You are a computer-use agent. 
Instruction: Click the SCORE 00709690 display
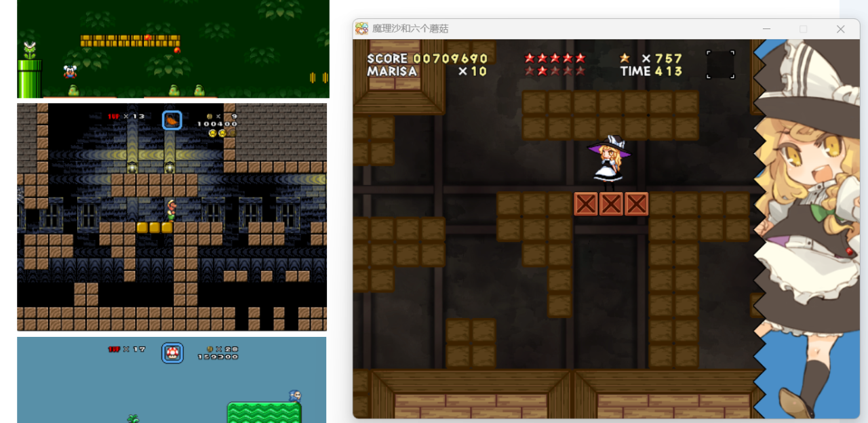pos(427,58)
